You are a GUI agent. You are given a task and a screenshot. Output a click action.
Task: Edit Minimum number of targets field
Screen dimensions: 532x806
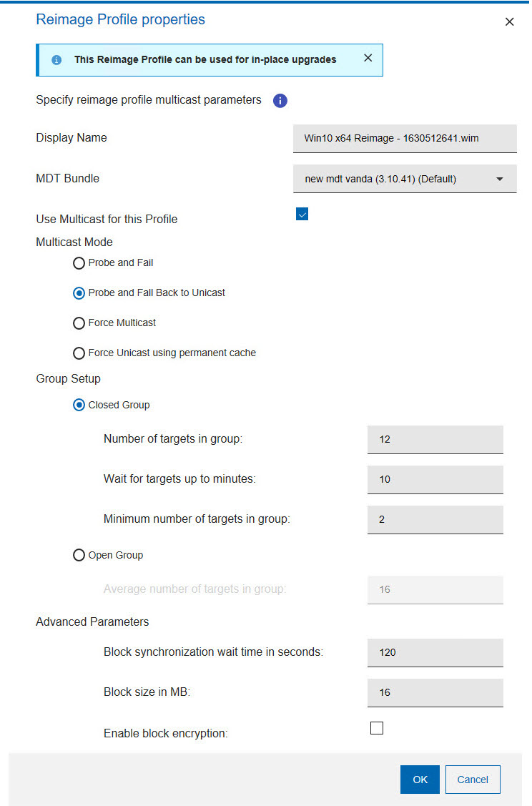[x=435, y=519]
